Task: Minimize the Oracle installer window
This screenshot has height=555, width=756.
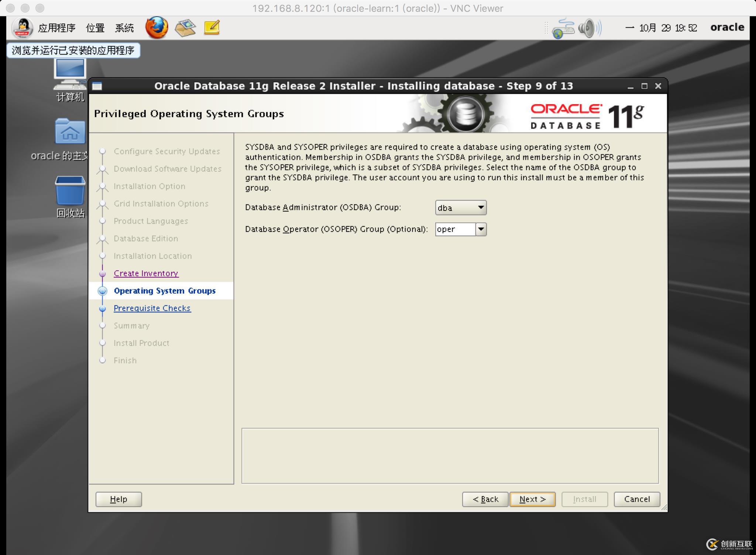Action: tap(630, 86)
